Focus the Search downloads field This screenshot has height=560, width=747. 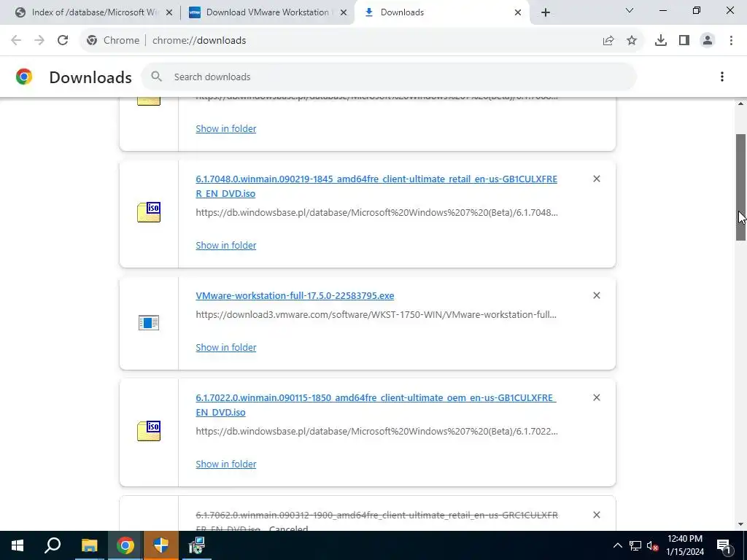[388, 77]
